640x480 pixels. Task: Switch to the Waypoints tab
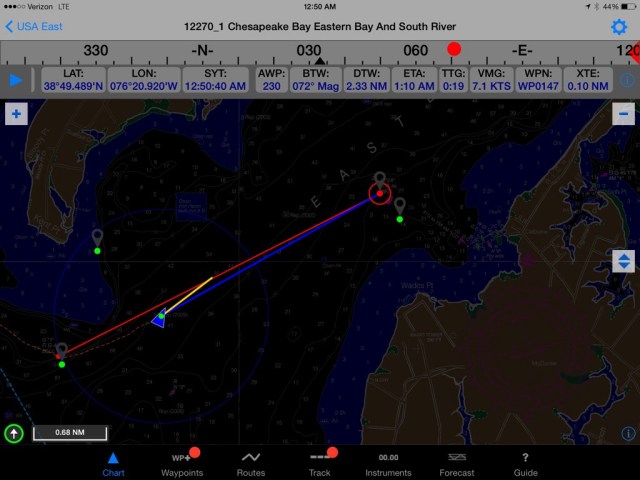pyautogui.click(x=182, y=462)
